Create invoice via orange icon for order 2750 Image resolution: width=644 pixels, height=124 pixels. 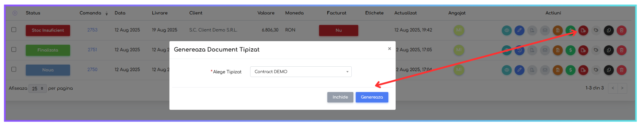pyautogui.click(x=558, y=70)
